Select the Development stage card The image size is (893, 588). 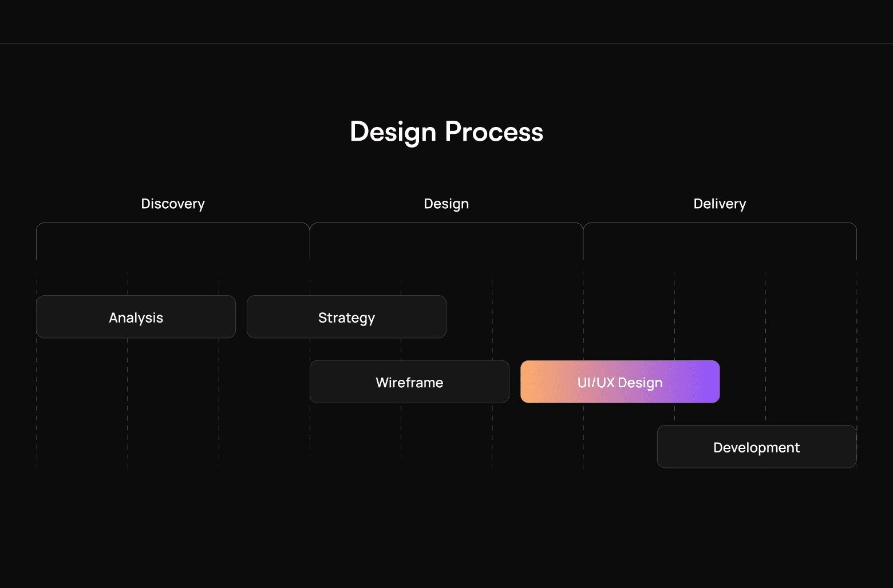coord(756,447)
